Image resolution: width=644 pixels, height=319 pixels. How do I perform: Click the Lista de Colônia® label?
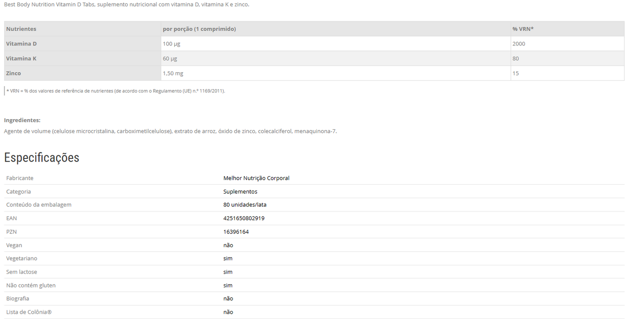[29, 312]
